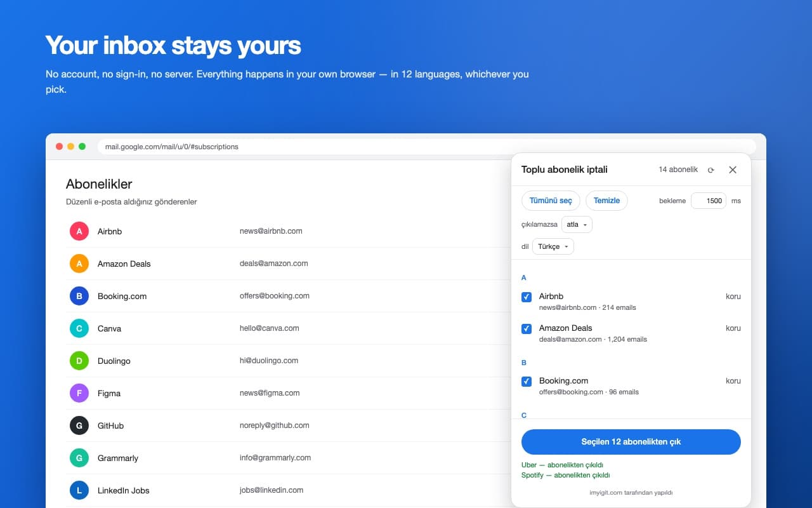Click the bekleme delay input field
Image resolution: width=812 pixels, height=508 pixels.
tap(709, 201)
